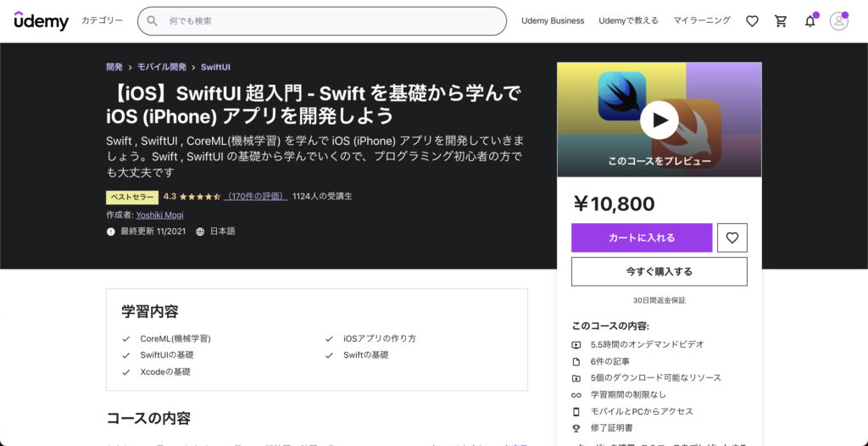Play the course preview video
Image resolution: width=868 pixels, height=446 pixels.
pos(659,120)
